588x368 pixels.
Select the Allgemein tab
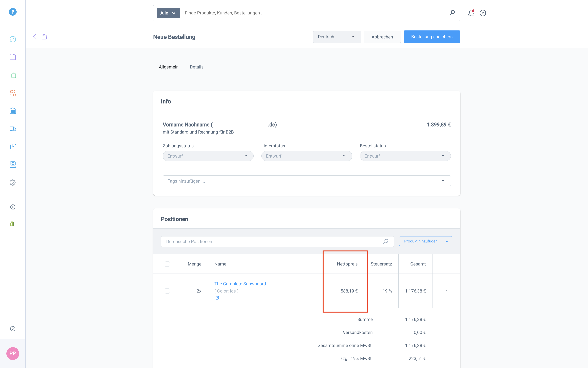[x=168, y=67]
